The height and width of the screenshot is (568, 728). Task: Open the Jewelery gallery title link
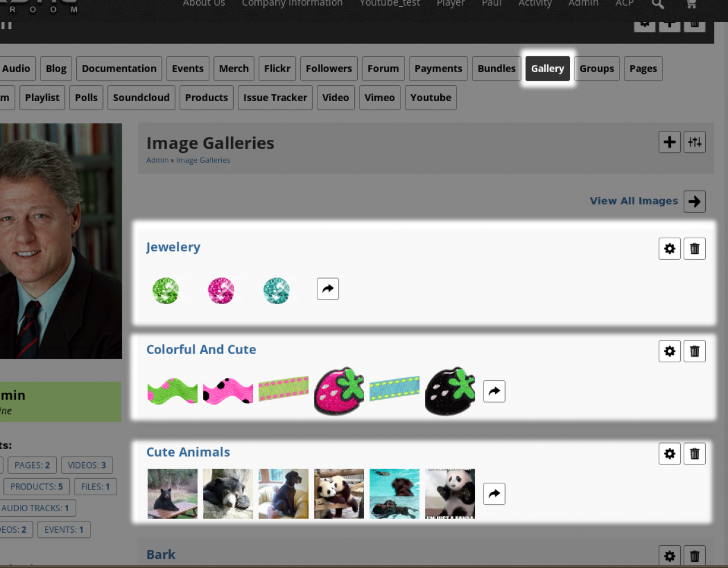[173, 247]
